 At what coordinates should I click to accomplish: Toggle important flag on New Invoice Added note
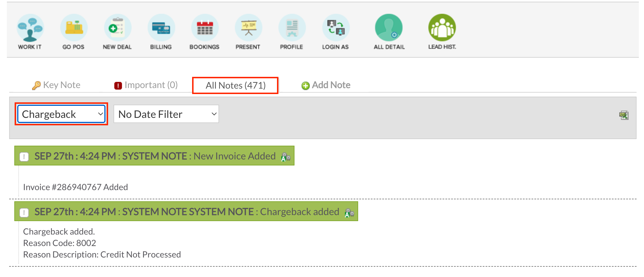[x=24, y=157]
